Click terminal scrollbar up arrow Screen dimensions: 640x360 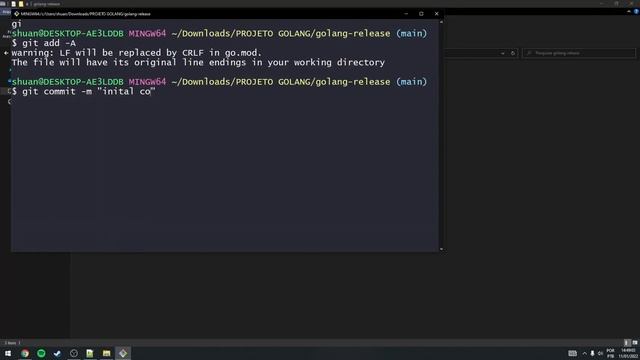441,22
